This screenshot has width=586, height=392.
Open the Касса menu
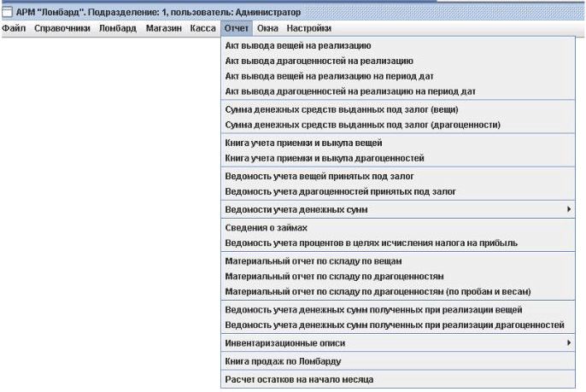[203, 28]
